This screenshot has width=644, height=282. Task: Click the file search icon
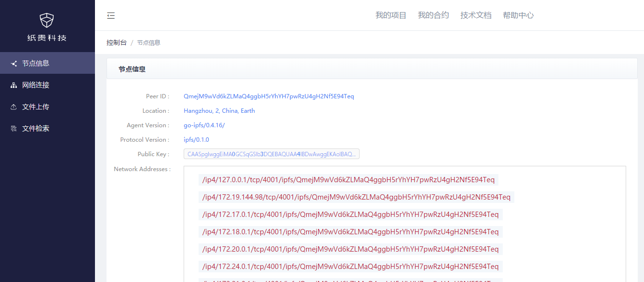pyautogui.click(x=14, y=129)
